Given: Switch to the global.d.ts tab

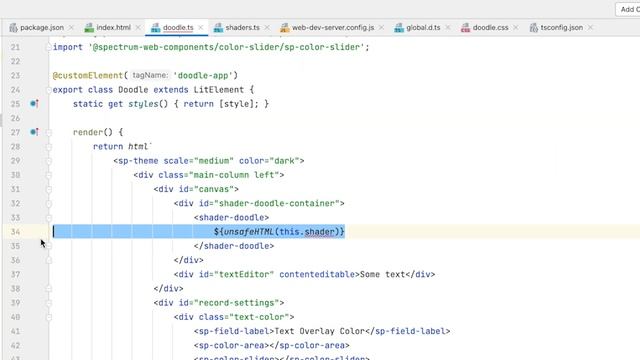Looking at the screenshot, I should click(x=423, y=27).
